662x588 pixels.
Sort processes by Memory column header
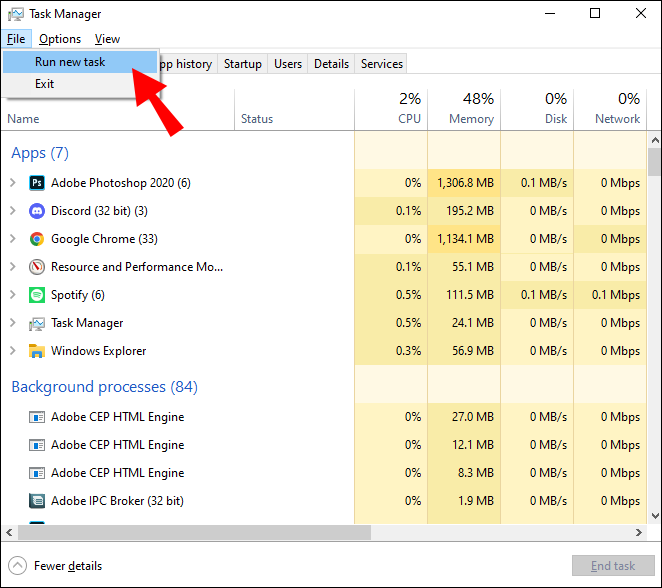click(470, 108)
